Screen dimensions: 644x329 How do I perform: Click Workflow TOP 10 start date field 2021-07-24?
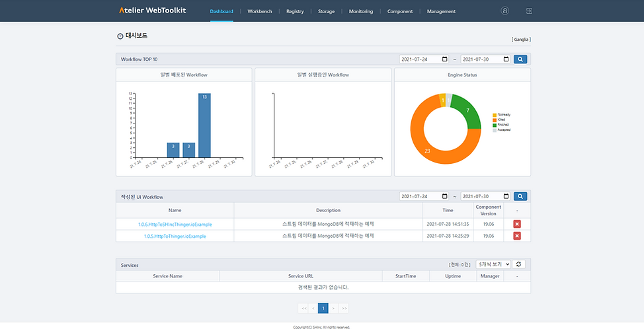[x=424, y=59]
